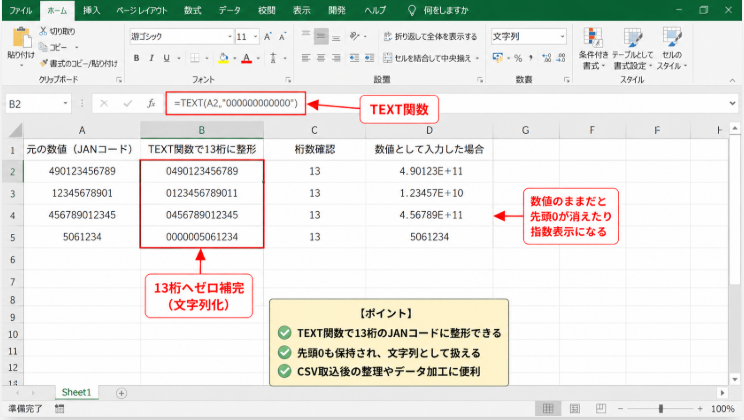Click the formula bar cancel X
The width and height of the screenshot is (744, 420).
[x=104, y=103]
